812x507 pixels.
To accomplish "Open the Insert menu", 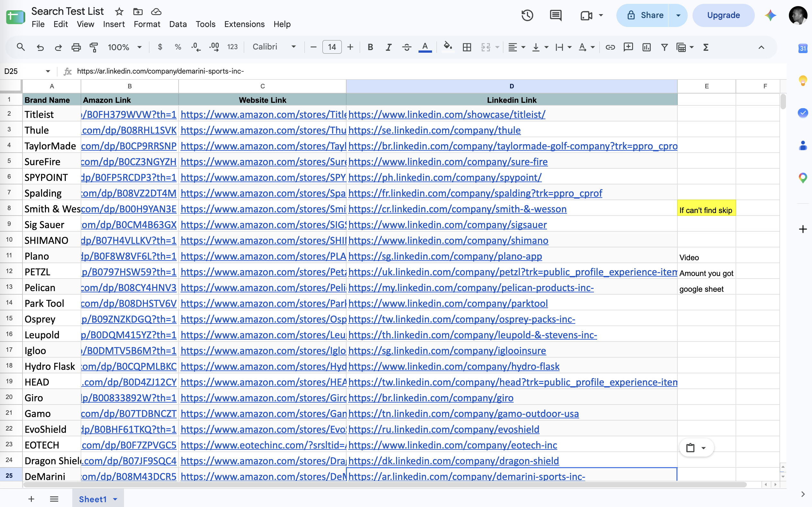I will point(114,24).
